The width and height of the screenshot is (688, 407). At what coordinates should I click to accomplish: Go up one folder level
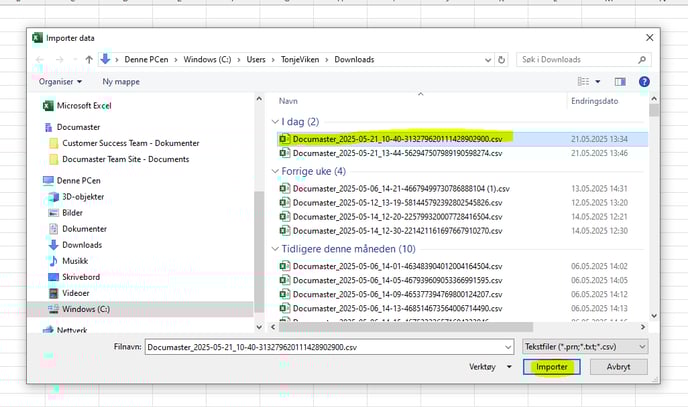tap(89, 60)
